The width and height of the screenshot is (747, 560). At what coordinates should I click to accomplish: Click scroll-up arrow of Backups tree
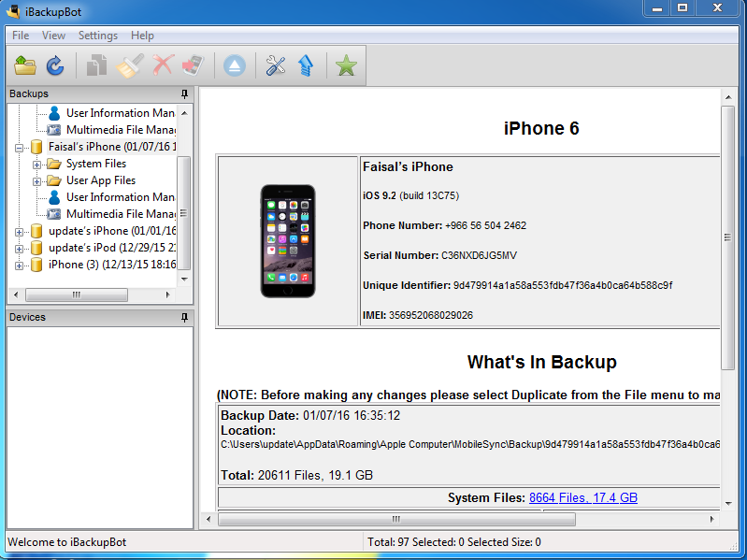pyautogui.click(x=184, y=113)
